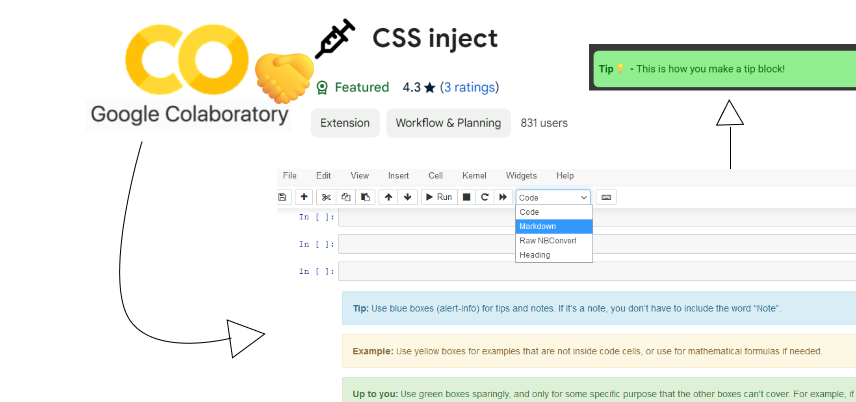Click the save notebook icon in Jupyter toolbar
The image size is (856, 402).
[282, 197]
